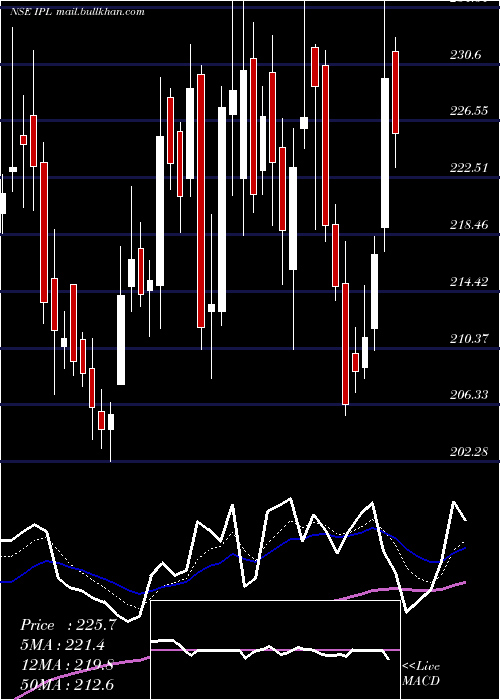Click the 206.33 price axis label
This screenshot has height=700, width=500.
tap(468, 395)
